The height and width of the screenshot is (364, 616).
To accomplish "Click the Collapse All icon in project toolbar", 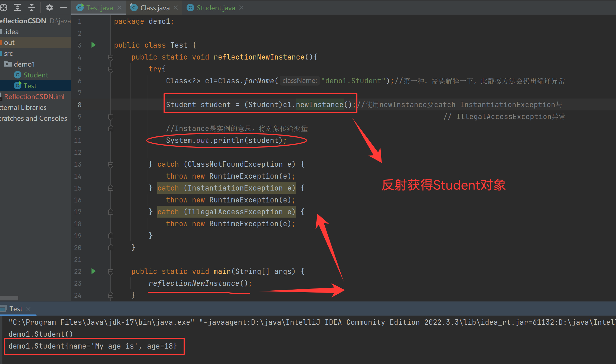I will tap(32, 8).
